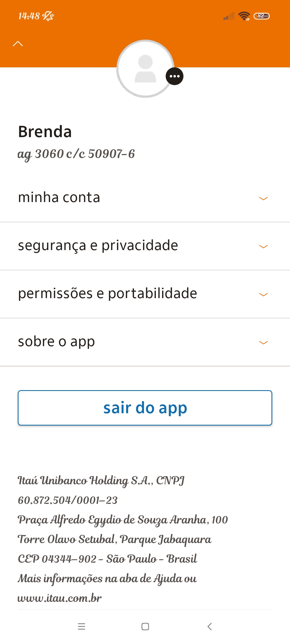Tap the account name Brenda

pyautogui.click(x=45, y=132)
